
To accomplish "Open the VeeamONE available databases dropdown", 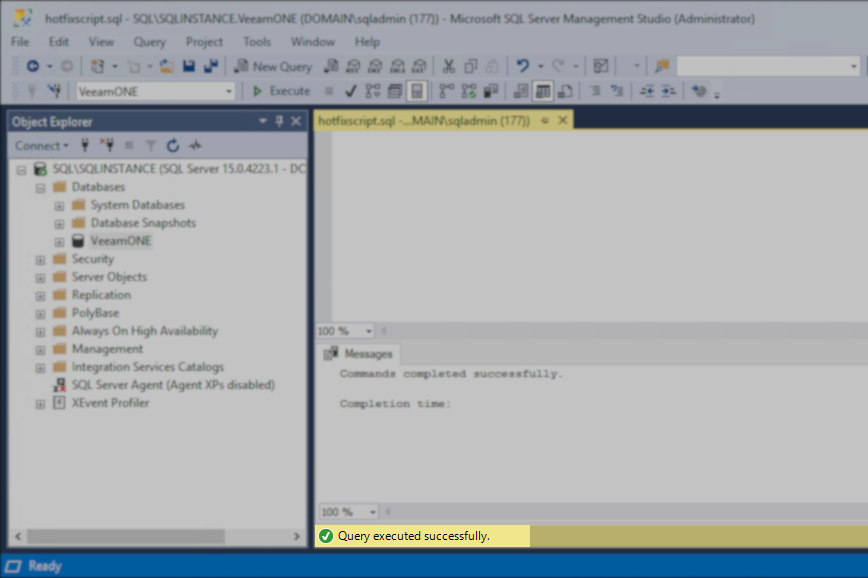I will 229,91.
